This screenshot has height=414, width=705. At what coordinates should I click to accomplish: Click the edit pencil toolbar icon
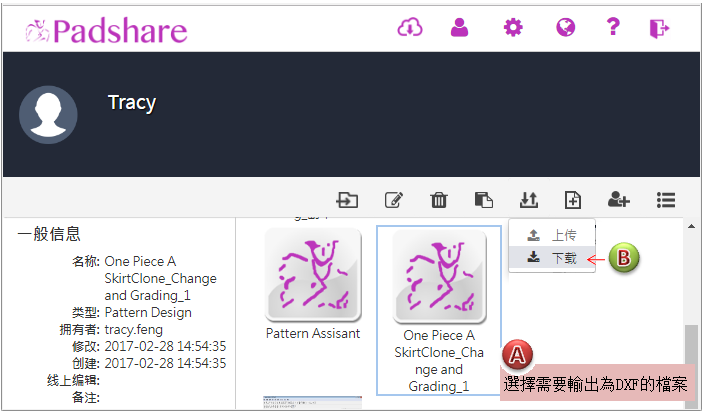coord(394,200)
